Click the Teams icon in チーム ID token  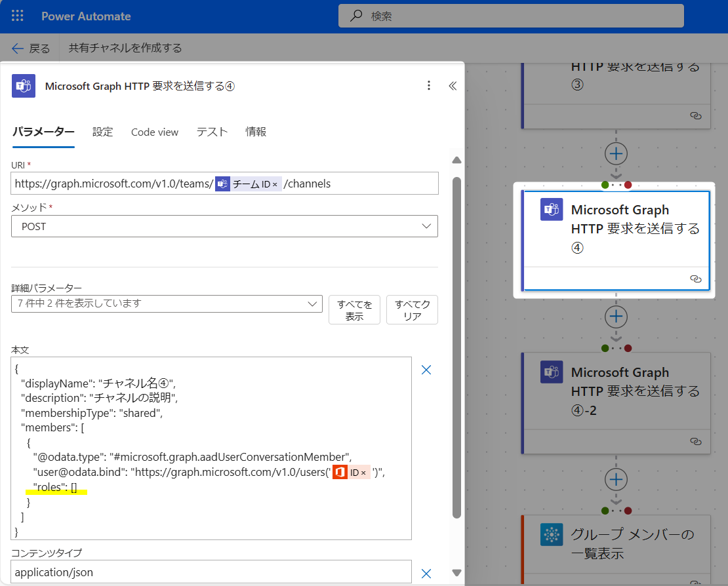(223, 184)
